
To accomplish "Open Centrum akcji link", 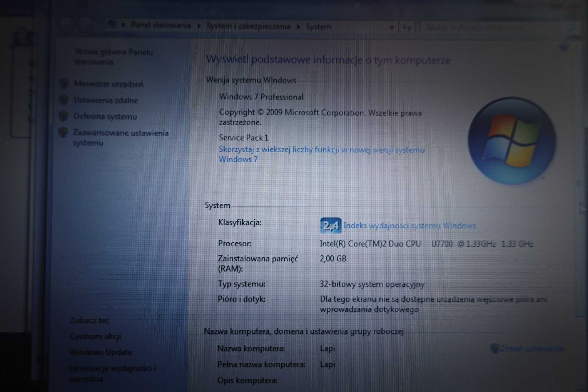I will click(96, 336).
